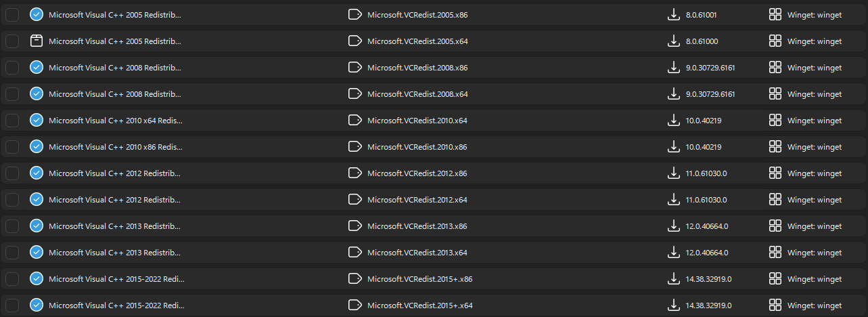Click version '10.0.40219' in the VCRedist.2010.x64 row
This screenshot has width=868, height=317.
tap(704, 121)
